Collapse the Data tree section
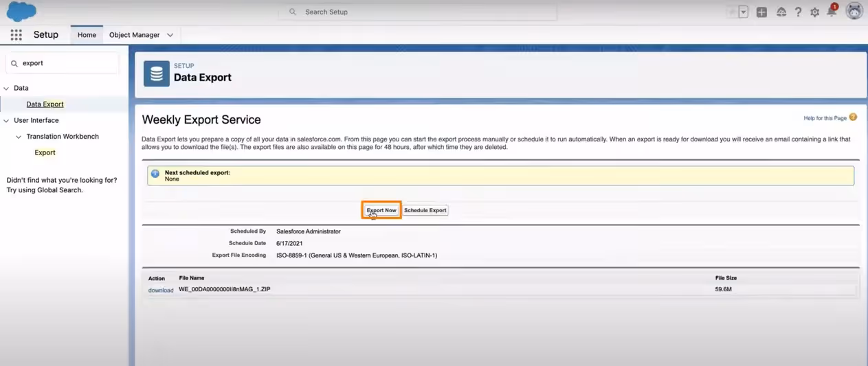The image size is (868, 366). 7,88
